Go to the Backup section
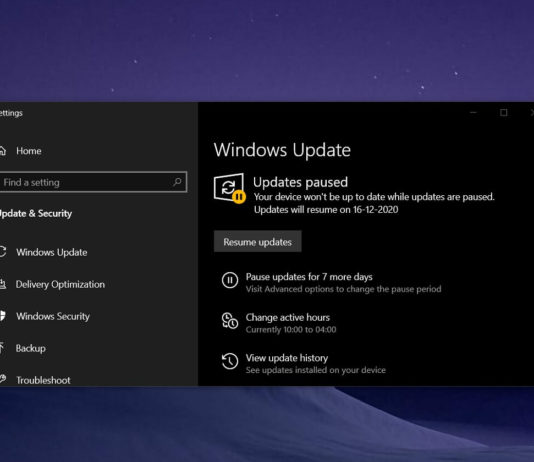 pos(30,348)
